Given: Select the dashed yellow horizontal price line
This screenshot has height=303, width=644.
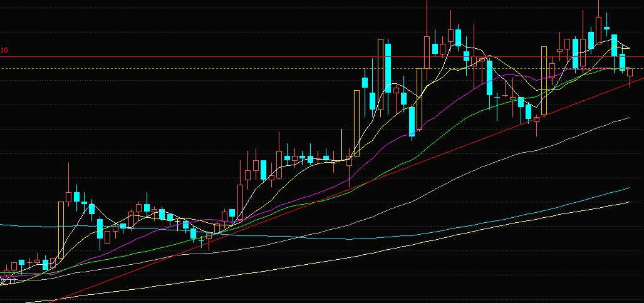Looking at the screenshot, I should (x=322, y=69).
